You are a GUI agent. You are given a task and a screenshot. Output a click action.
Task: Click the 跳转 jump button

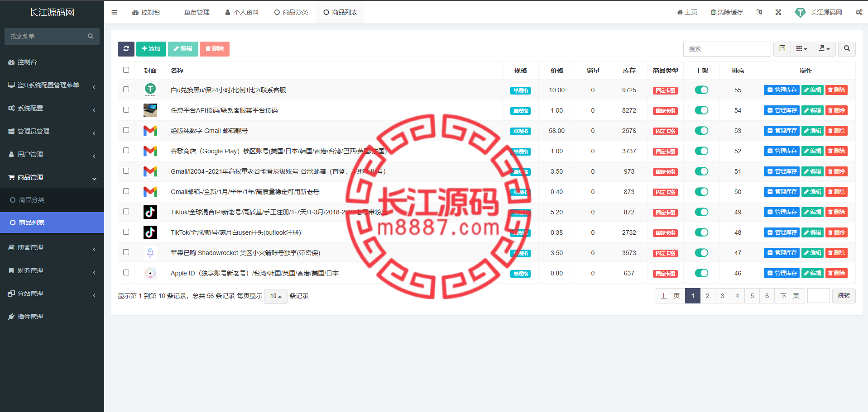844,296
